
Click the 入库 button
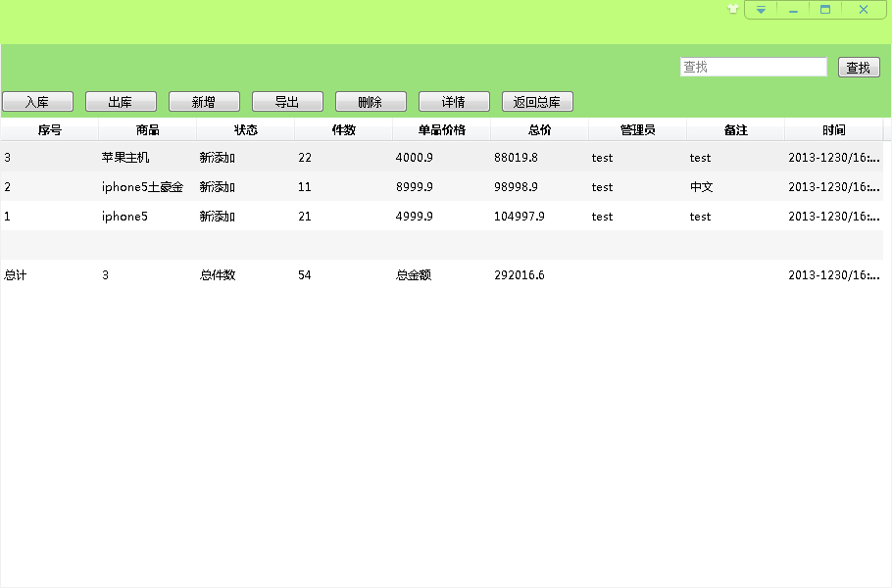(37, 102)
